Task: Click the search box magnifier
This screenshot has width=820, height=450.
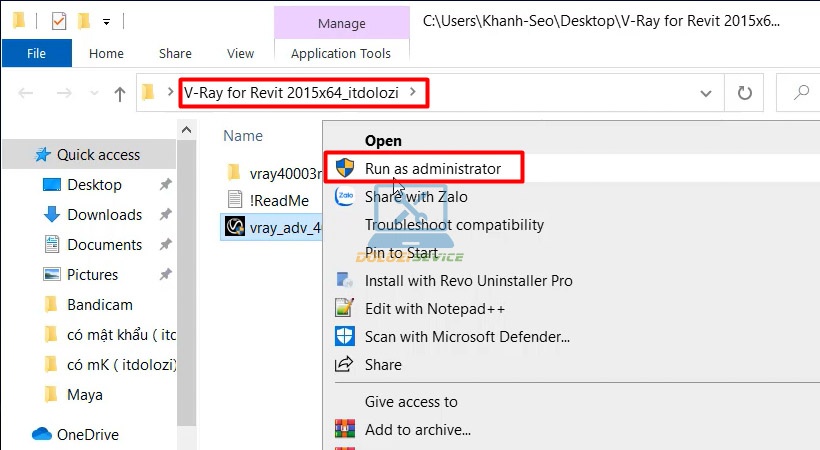Action: click(x=801, y=93)
